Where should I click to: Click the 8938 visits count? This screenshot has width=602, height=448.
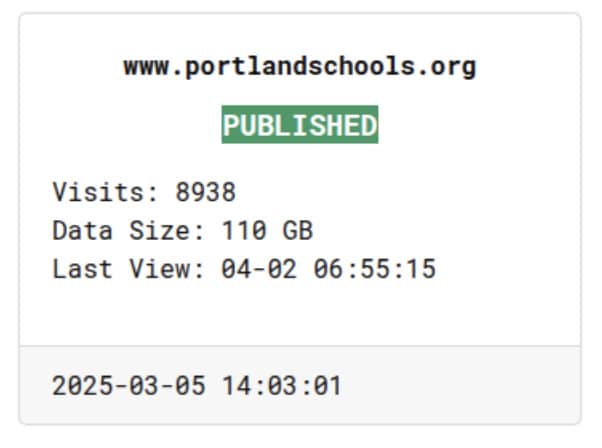(205, 192)
